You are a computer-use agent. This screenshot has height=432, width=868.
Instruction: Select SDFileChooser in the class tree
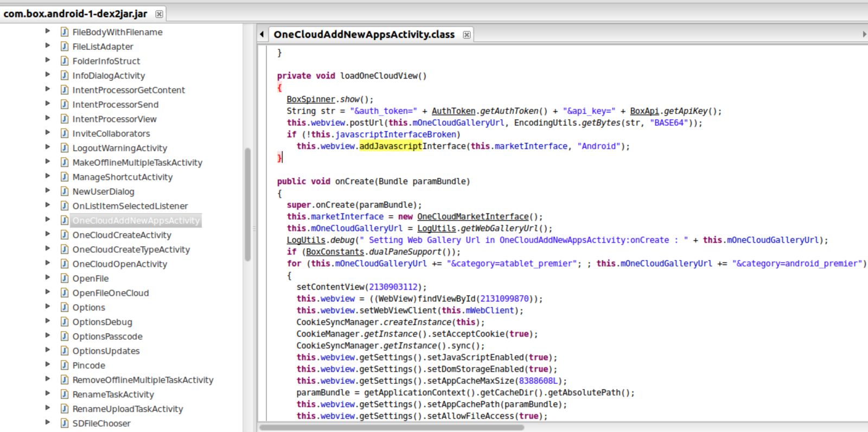point(101,423)
